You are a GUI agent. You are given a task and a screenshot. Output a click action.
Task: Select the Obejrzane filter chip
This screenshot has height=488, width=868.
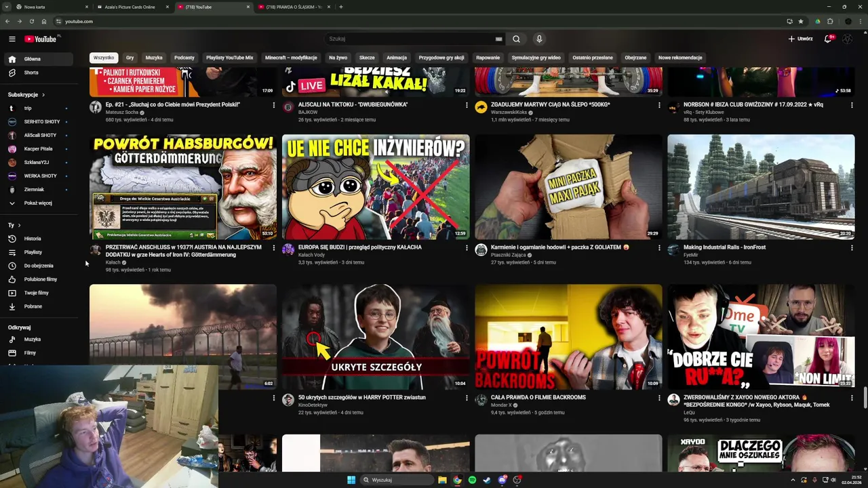tap(635, 58)
